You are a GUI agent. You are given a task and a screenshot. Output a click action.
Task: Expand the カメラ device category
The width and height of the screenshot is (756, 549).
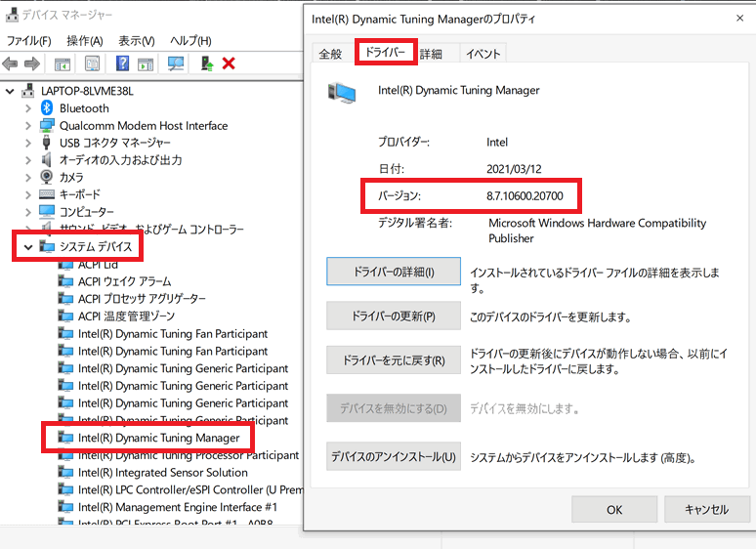pyautogui.click(x=28, y=178)
